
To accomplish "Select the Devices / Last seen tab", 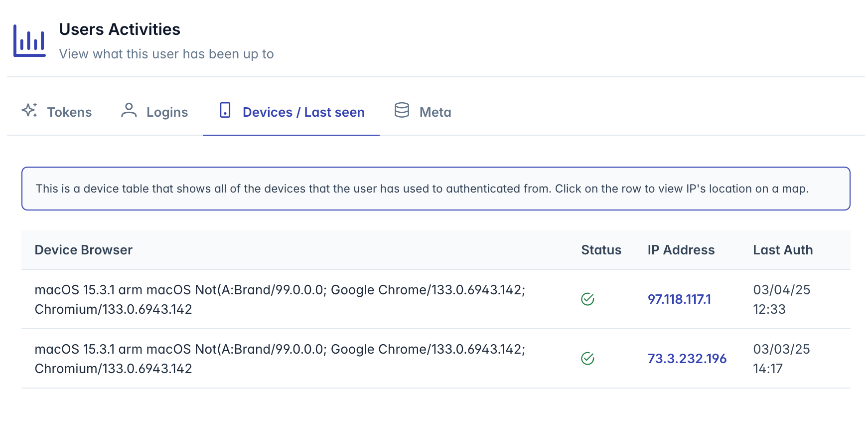I will [291, 112].
